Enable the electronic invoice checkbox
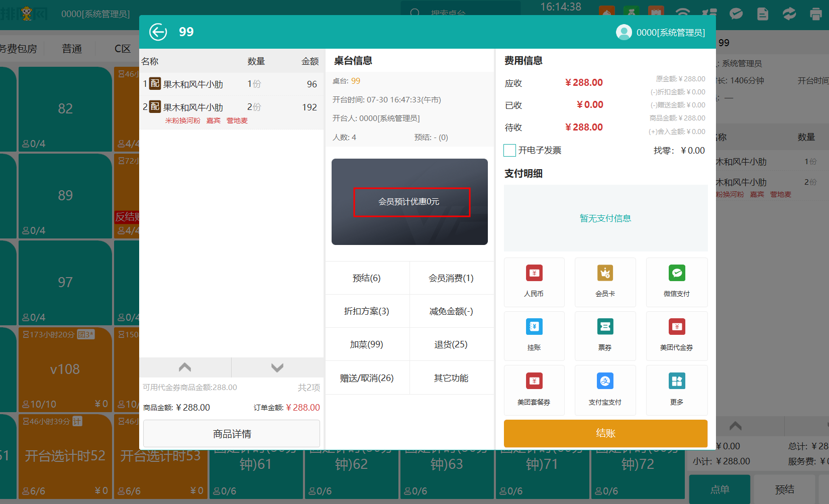 (510, 151)
